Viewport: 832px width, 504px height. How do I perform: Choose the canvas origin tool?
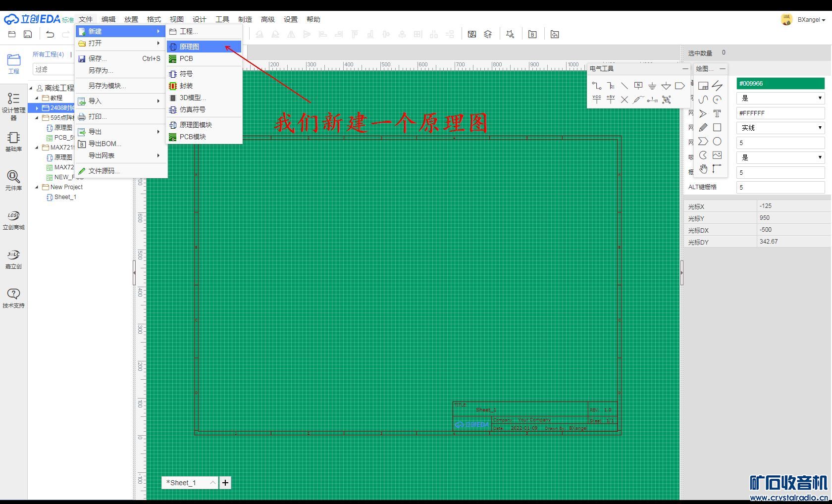coord(717,169)
